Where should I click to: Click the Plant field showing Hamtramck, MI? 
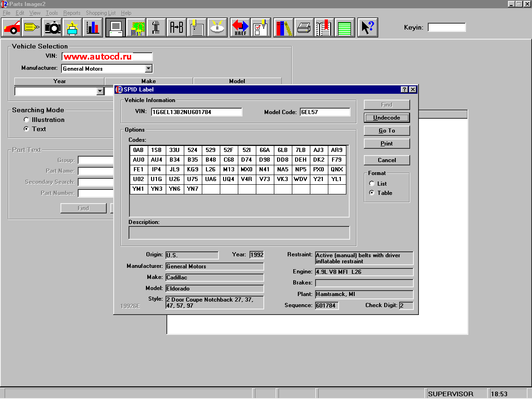coord(364,294)
